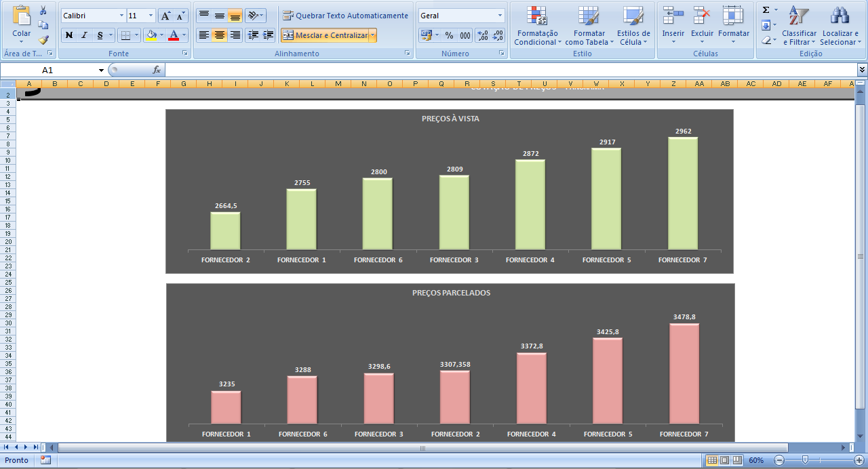Viewport: 868px width, 469px height.
Task: Click the percent style icon
Action: click(449, 35)
